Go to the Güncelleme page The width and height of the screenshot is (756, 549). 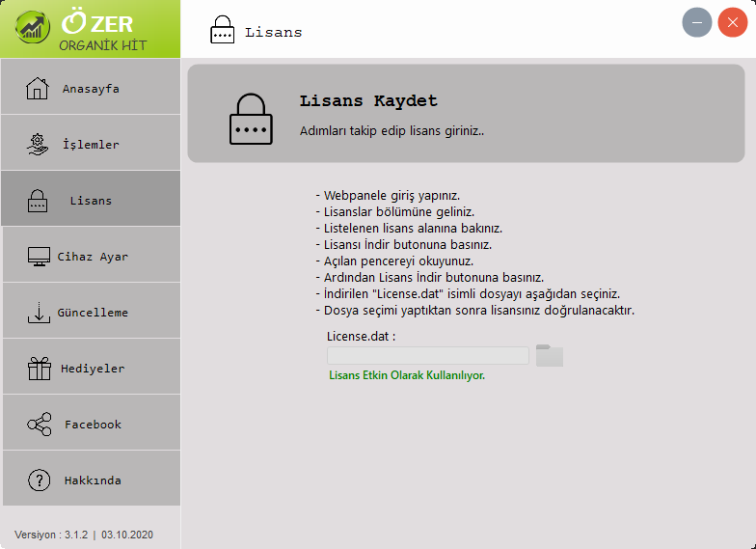click(x=92, y=311)
